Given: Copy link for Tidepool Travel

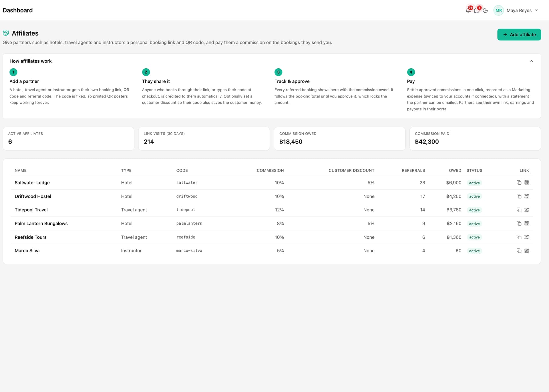Looking at the screenshot, I should click(x=519, y=210).
